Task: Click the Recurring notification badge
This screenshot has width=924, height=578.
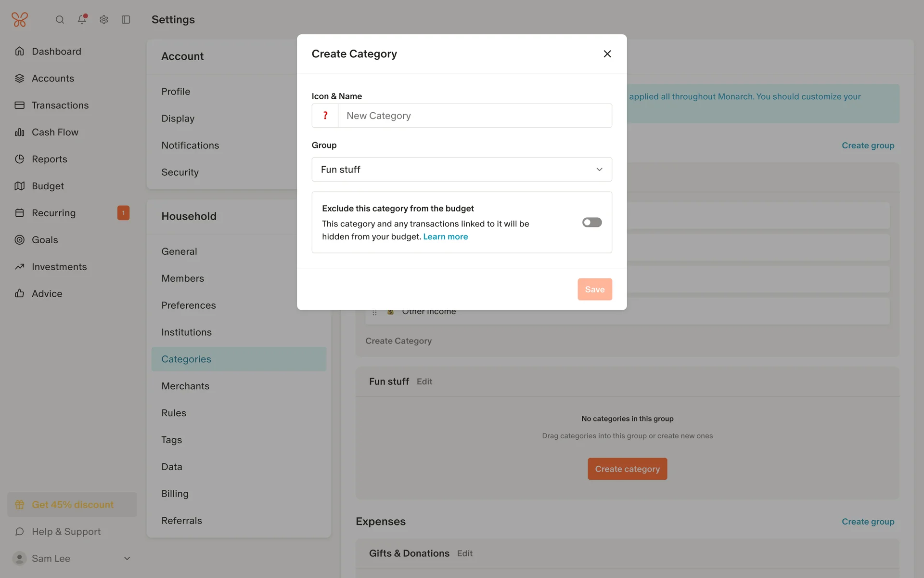Action: coord(123,213)
